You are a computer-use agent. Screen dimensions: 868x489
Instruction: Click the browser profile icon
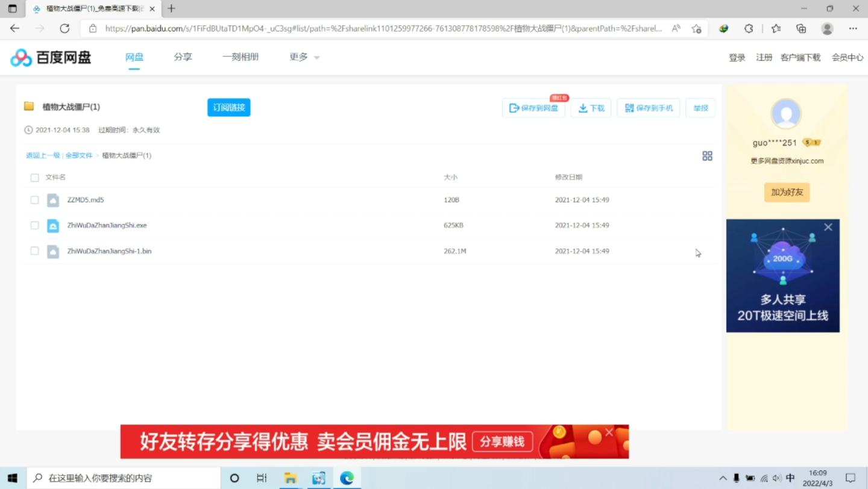click(x=828, y=28)
